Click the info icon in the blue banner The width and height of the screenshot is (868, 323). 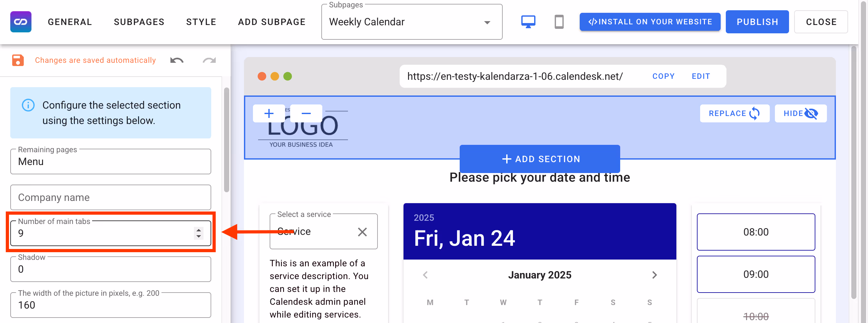(28, 105)
